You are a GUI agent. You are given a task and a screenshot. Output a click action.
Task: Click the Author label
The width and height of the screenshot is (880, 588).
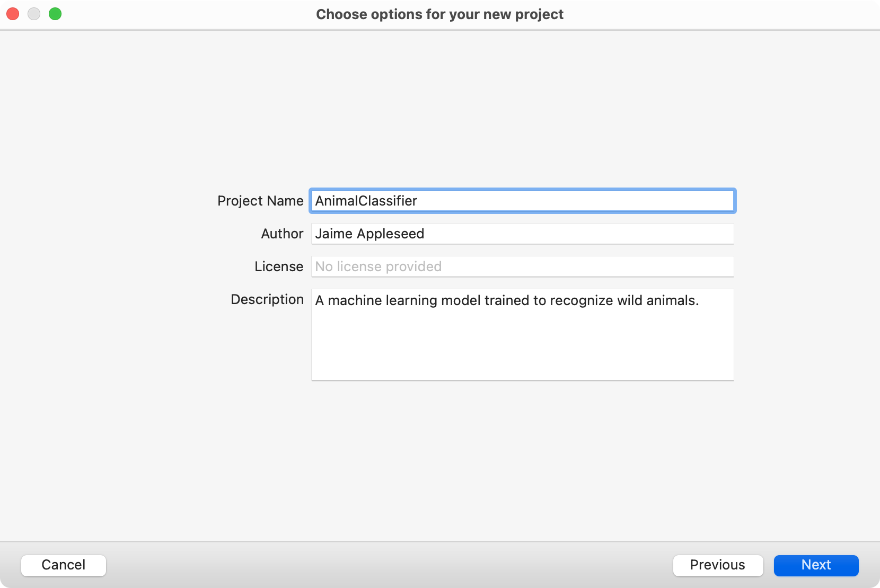tap(281, 234)
